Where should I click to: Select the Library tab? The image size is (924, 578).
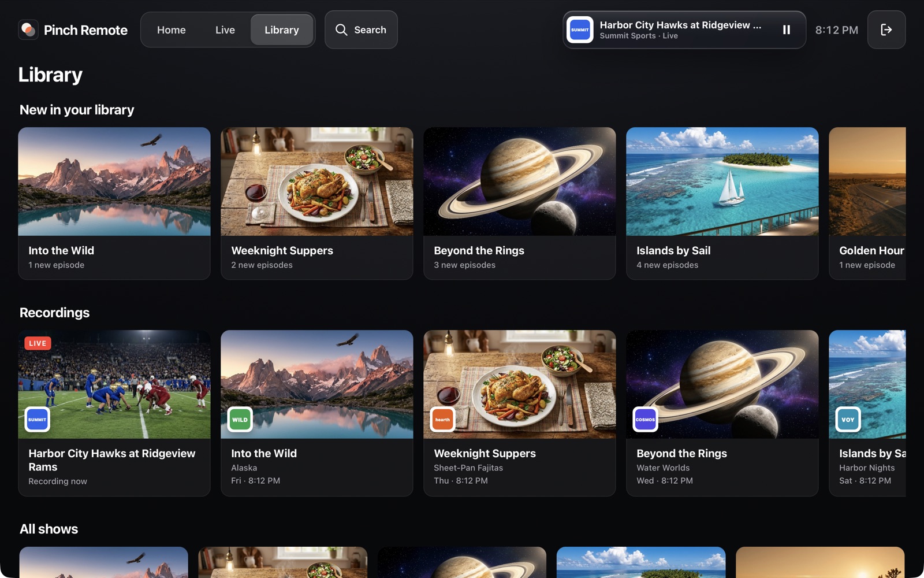pyautogui.click(x=282, y=30)
